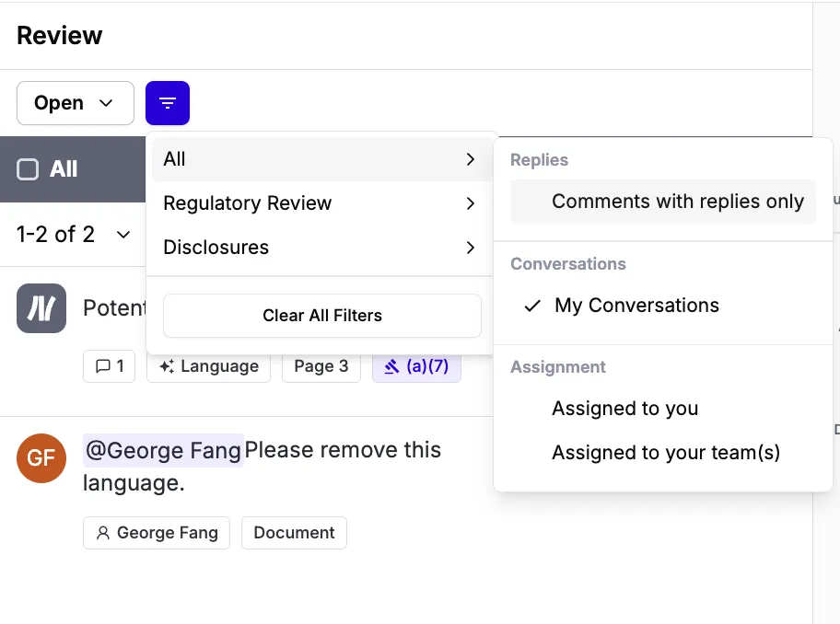Click the GF user avatar
The height and width of the screenshot is (624, 840).
(41, 458)
